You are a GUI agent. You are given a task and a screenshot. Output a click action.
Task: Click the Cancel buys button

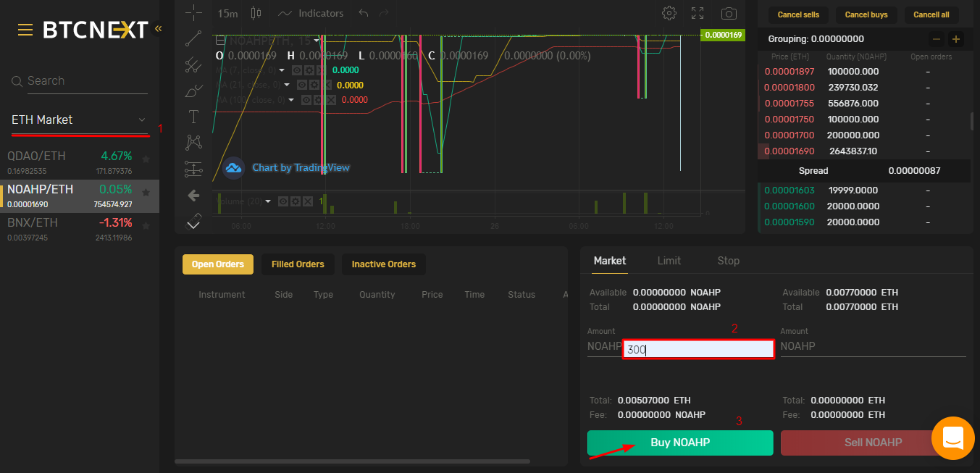(x=866, y=14)
